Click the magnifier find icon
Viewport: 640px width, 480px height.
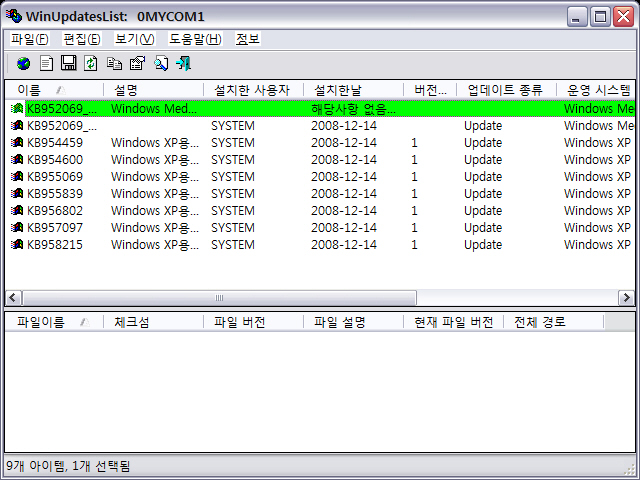[161, 64]
